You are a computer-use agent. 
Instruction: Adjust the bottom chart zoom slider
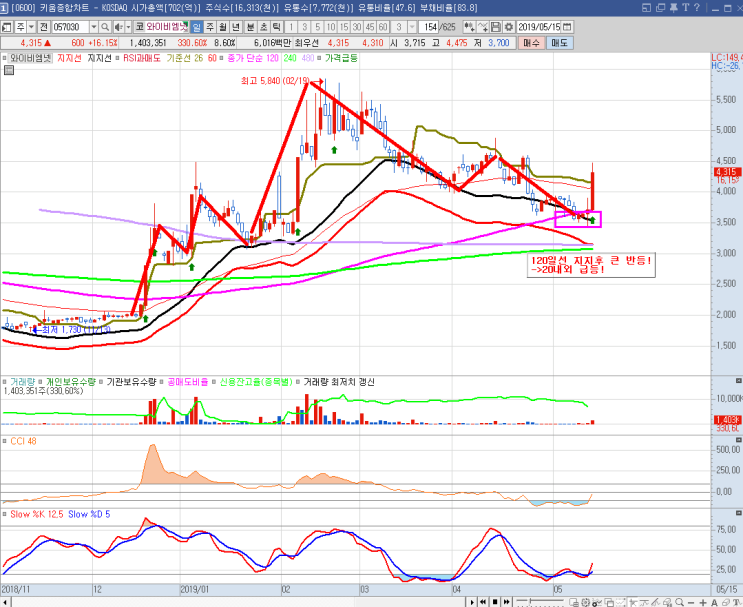click(x=541, y=602)
